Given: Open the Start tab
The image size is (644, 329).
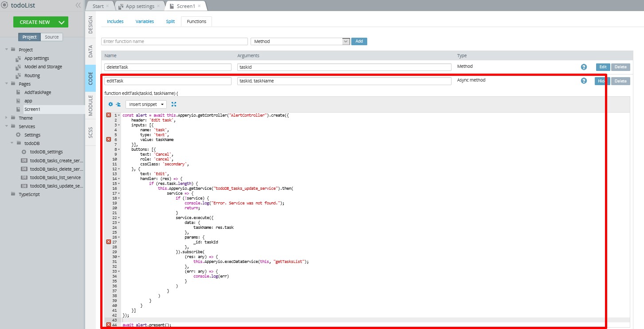Looking at the screenshot, I should pyautogui.click(x=98, y=6).
